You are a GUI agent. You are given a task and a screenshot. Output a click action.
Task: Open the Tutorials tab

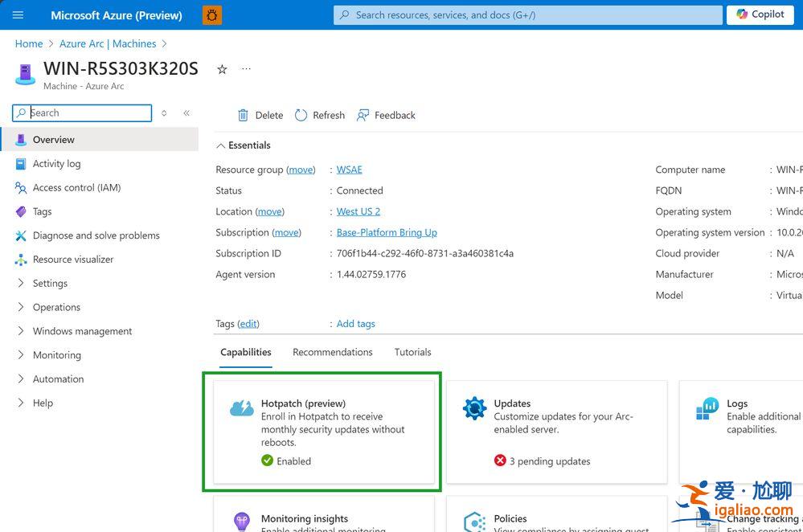tap(412, 352)
